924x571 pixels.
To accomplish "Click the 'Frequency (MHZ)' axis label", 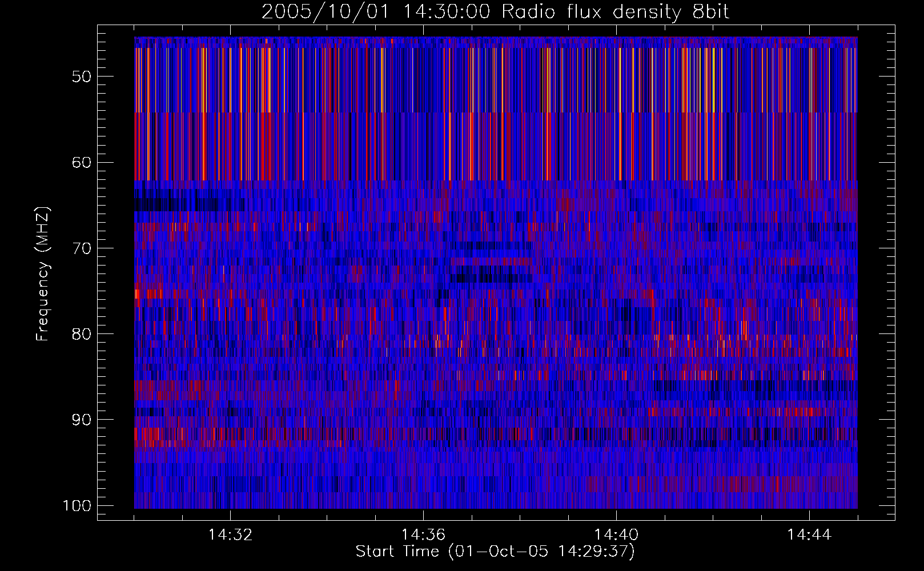I will (x=43, y=274).
